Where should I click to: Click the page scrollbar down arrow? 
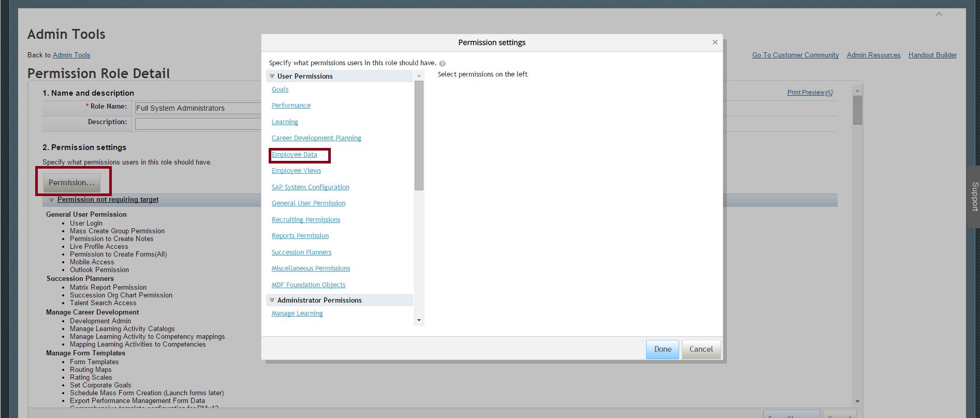(x=857, y=401)
